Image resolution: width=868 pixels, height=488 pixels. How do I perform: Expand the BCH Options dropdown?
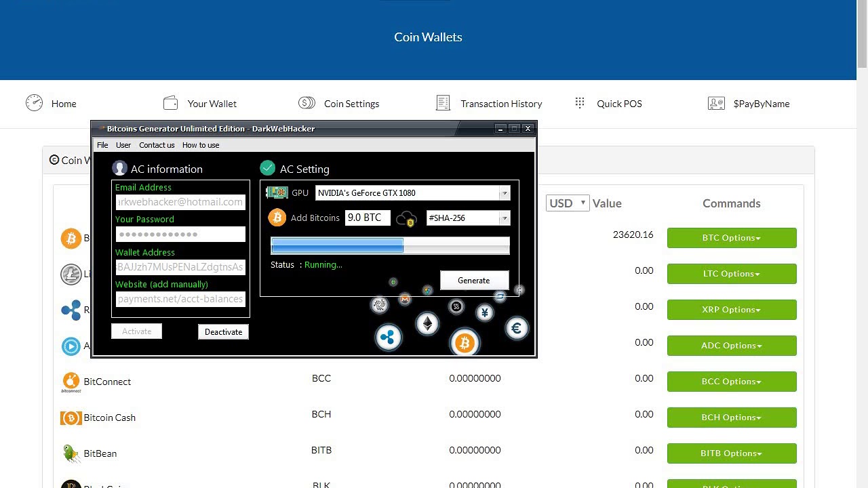732,418
